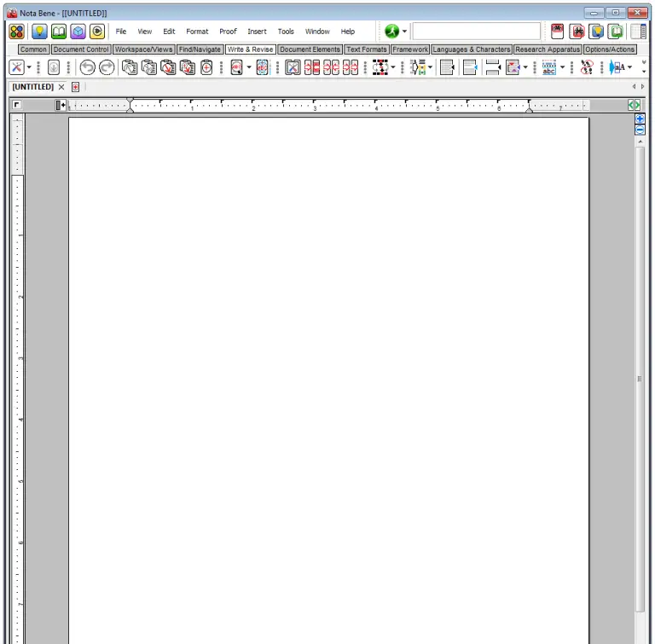Click the red calendar-style icon at top-right

(x=557, y=32)
